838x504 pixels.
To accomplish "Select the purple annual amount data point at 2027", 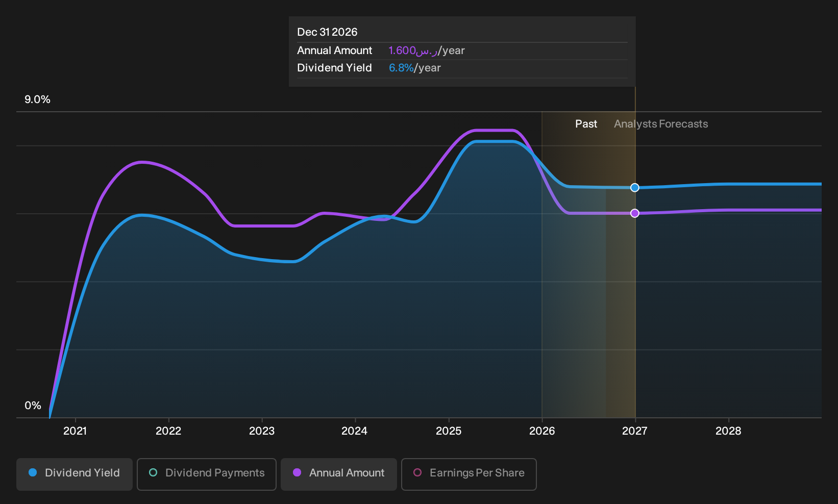I will (635, 213).
